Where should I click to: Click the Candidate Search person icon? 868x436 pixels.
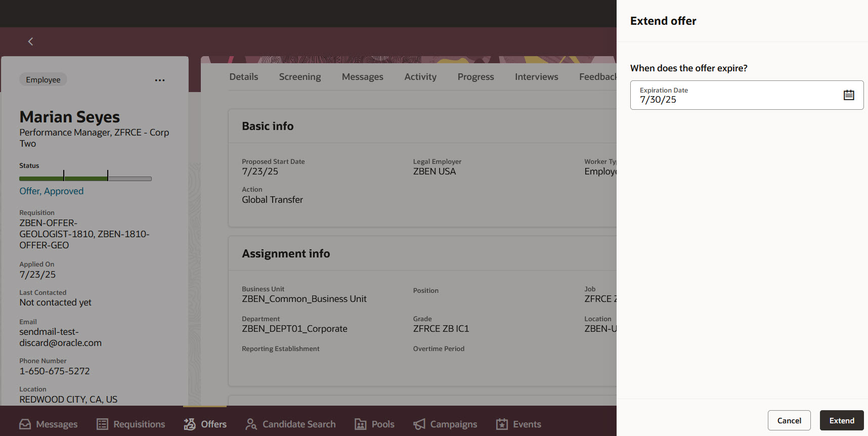pyautogui.click(x=251, y=424)
